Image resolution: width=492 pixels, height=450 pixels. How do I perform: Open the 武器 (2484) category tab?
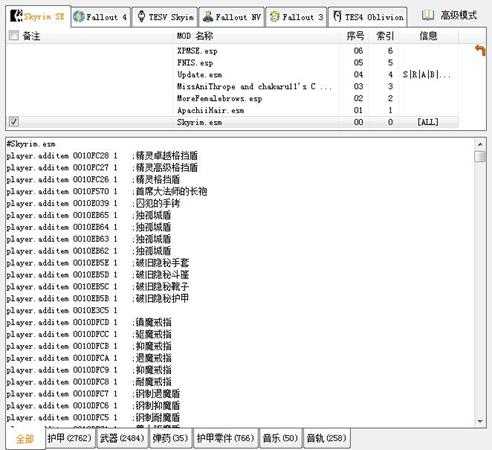click(x=122, y=438)
